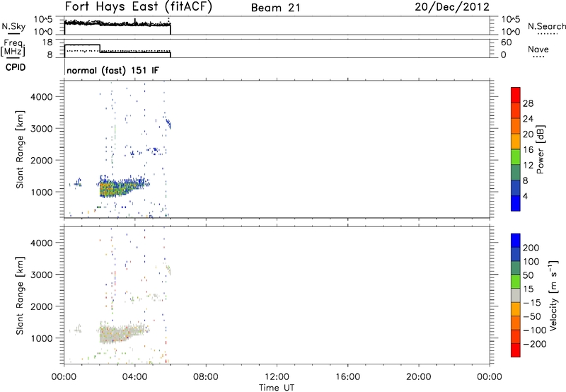This screenshot has width=566, height=392.
Task: Click the 'Velocity [m s-1]' color bar label
Action: pyautogui.click(x=553, y=295)
